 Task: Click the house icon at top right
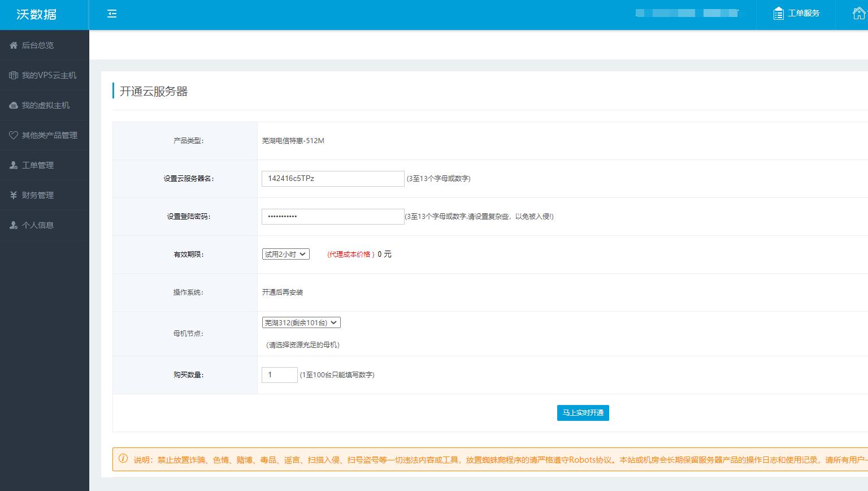pyautogui.click(x=859, y=14)
